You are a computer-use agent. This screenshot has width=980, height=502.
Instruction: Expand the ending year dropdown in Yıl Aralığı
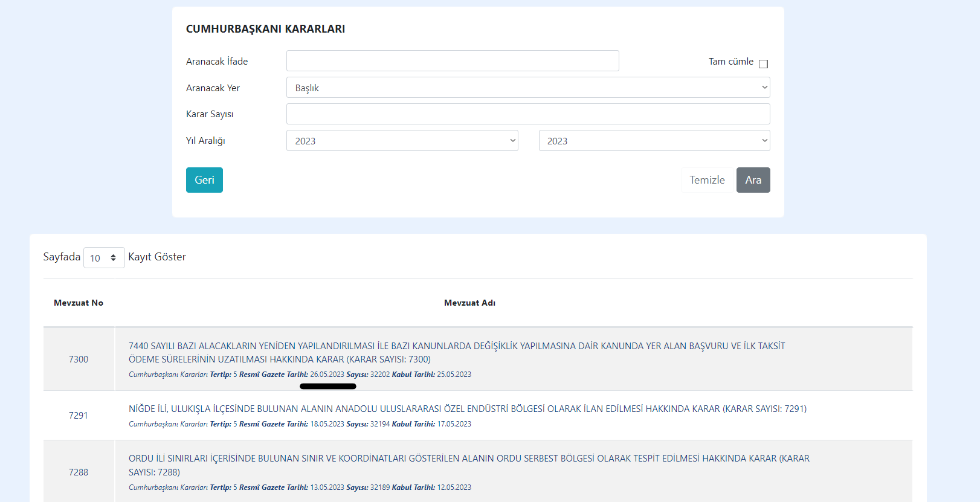click(654, 141)
